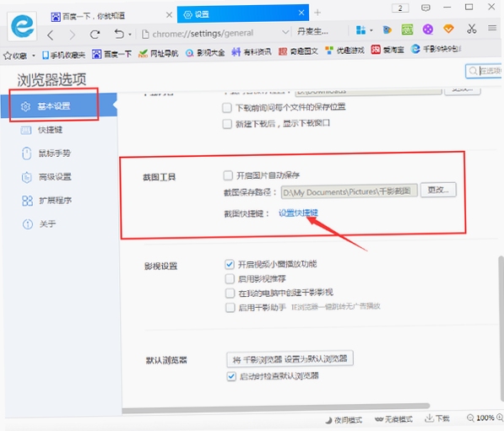This screenshot has height=431, width=504.
Task: Open the 收藏 favorites dropdown arrow
Action: click(34, 56)
